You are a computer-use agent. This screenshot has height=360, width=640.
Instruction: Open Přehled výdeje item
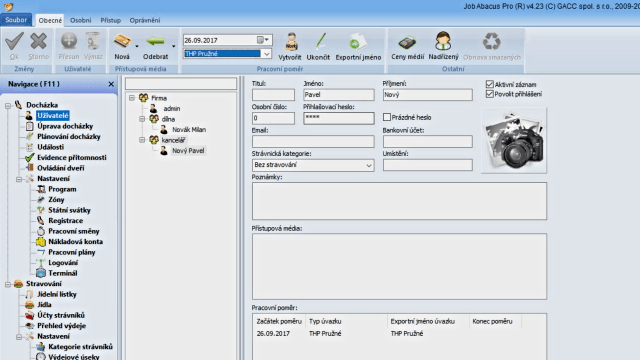pos(61,326)
